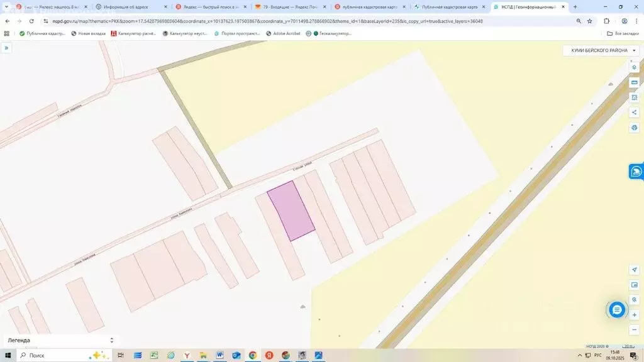The height and width of the screenshot is (362, 644).
Task: Select the ruler measurement tool
Action: pos(634,82)
